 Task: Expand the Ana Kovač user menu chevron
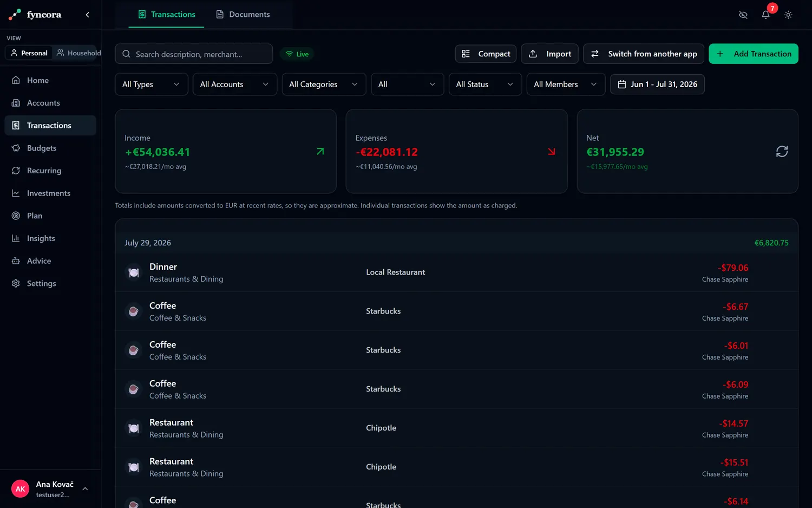[x=85, y=489]
